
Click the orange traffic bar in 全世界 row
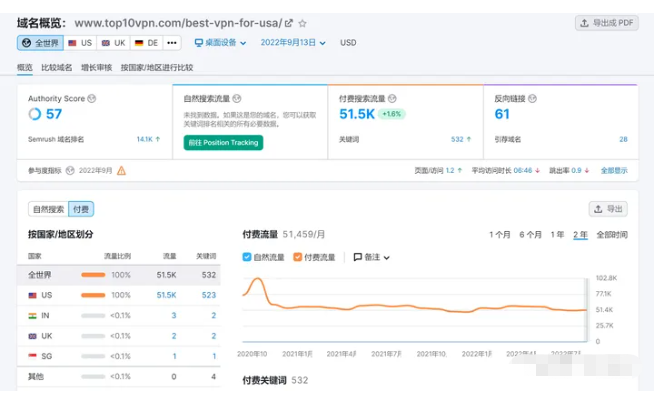pos(93,275)
